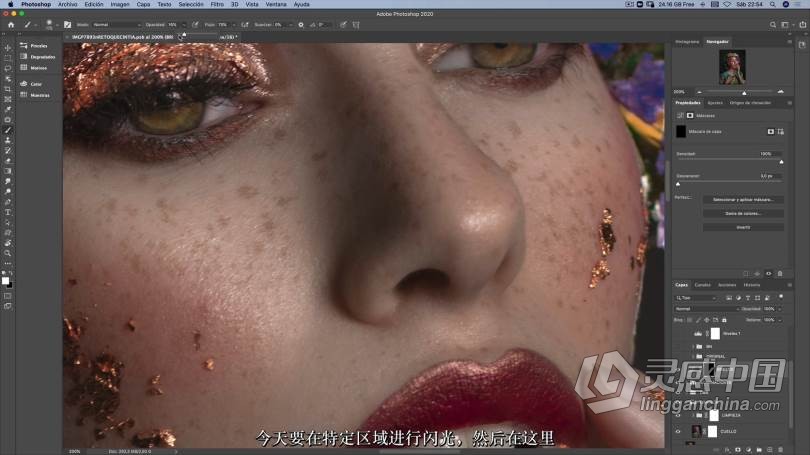Open brush smoothing options gear

301,24
